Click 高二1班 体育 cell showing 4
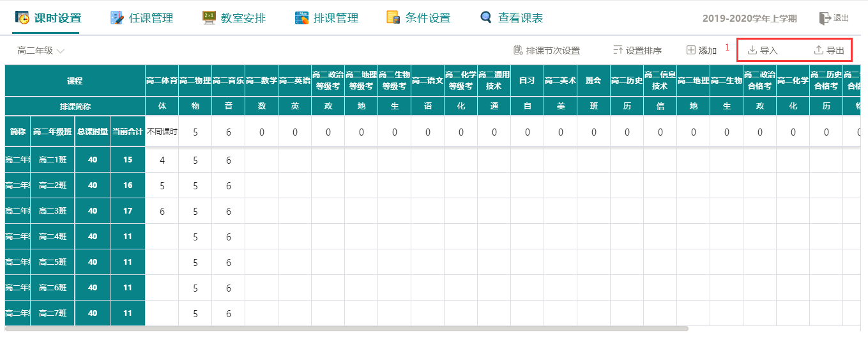The image size is (868, 337). click(x=162, y=160)
